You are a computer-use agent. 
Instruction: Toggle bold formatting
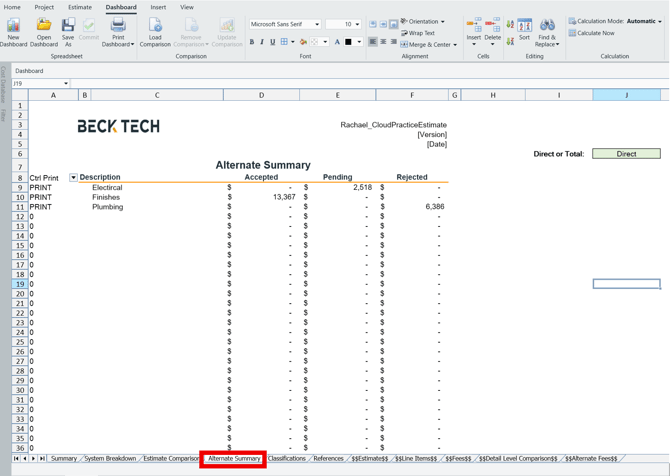pos(252,42)
